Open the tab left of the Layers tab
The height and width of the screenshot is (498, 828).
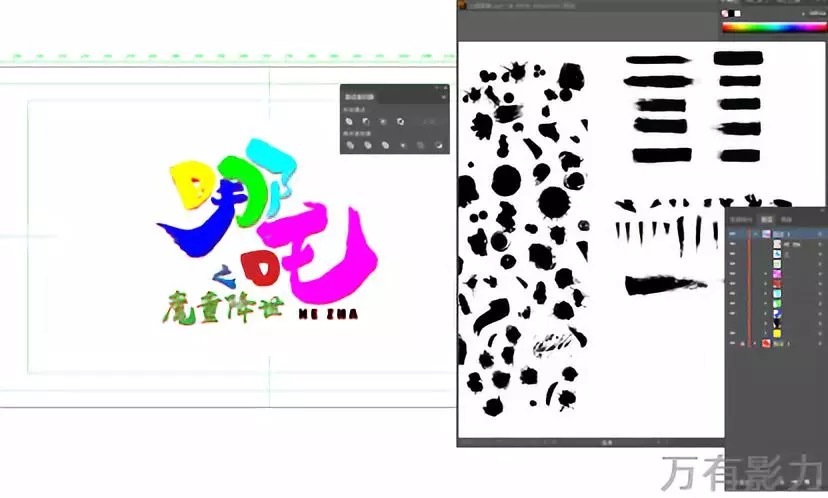click(x=741, y=217)
